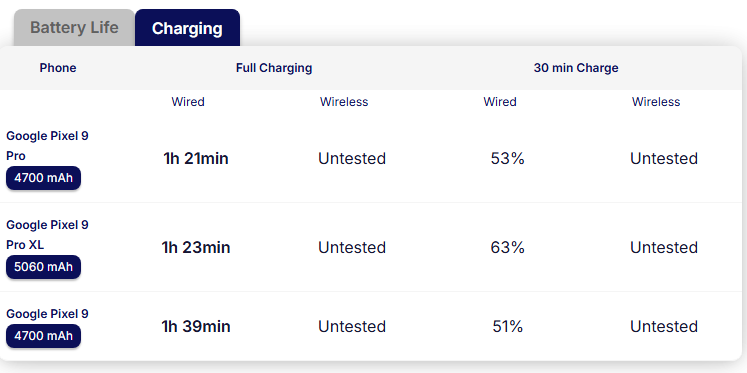Select the 1h 23min wired charging value

point(196,247)
